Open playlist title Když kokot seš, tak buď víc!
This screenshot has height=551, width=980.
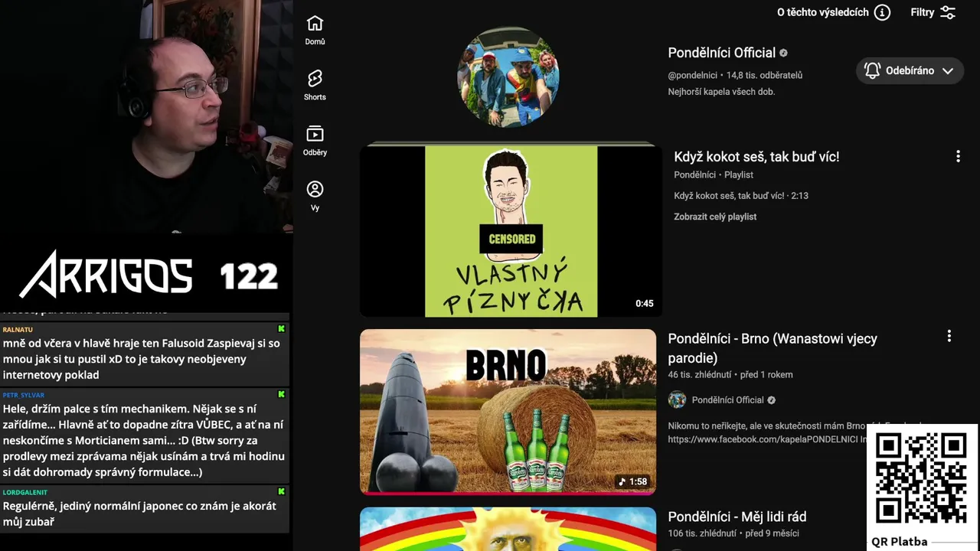tap(756, 156)
